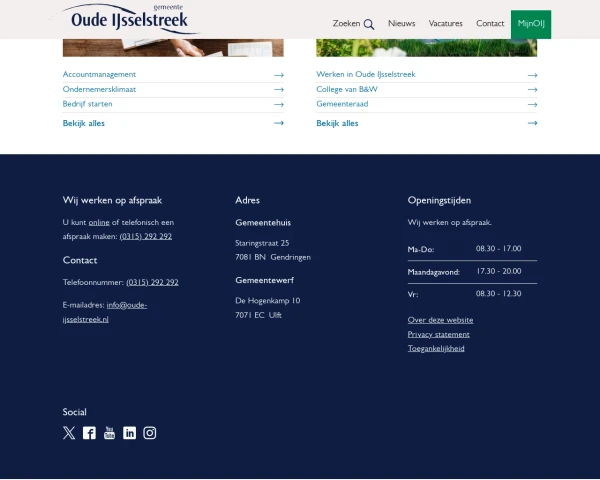Click 7081 BN Gendringen postcode text

pyautogui.click(x=273, y=257)
